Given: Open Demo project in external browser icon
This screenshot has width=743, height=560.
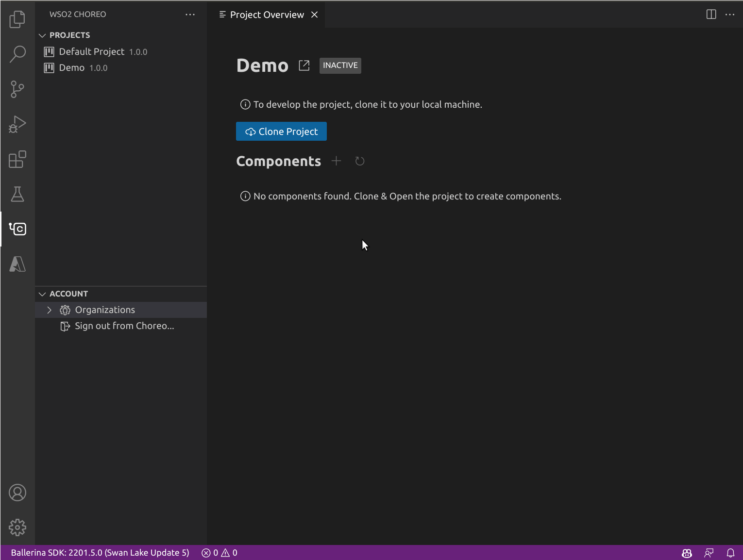Looking at the screenshot, I should 304,66.
